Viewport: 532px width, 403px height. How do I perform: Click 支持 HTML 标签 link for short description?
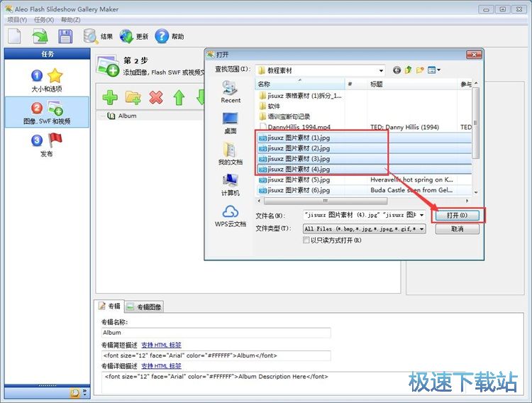pyautogui.click(x=161, y=345)
